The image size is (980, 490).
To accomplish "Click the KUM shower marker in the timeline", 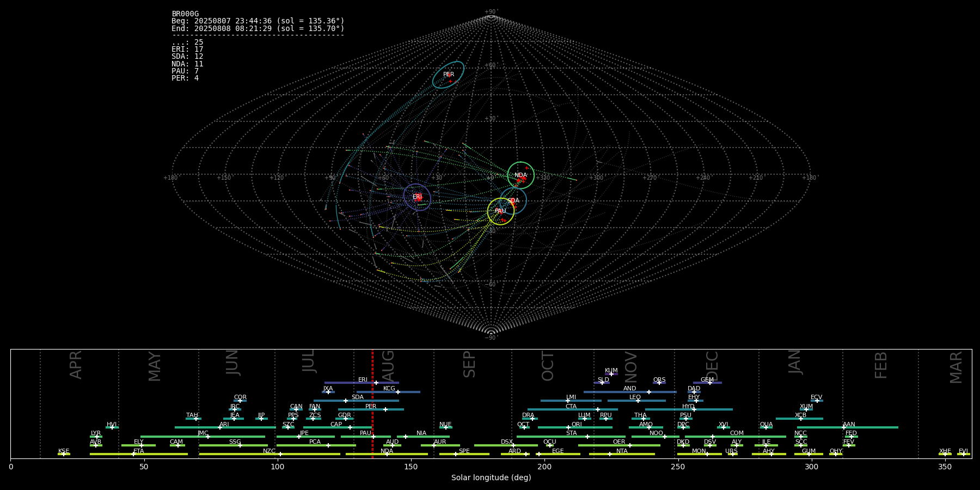I will point(611,374).
